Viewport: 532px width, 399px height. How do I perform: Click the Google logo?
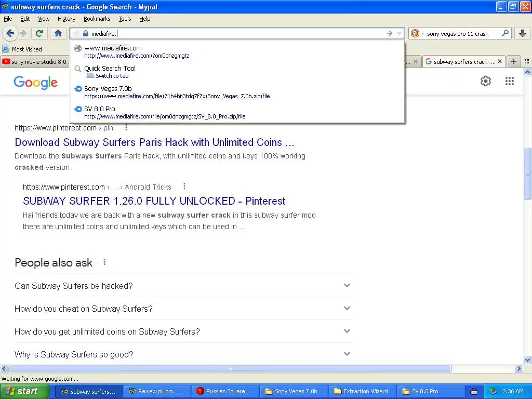pos(36,83)
